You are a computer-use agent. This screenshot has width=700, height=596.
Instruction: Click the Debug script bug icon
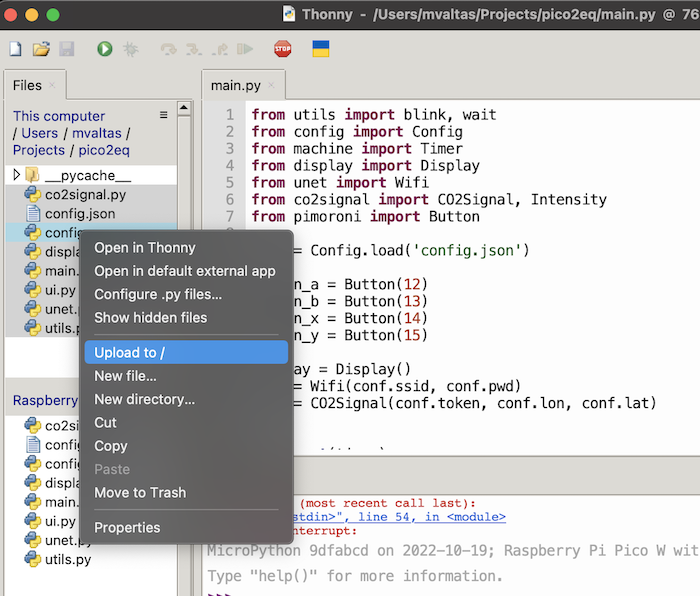[130, 49]
